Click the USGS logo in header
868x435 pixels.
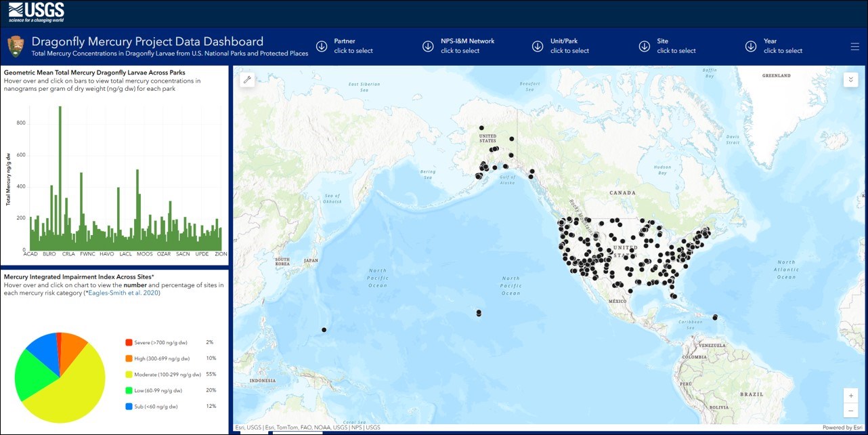tap(36, 12)
